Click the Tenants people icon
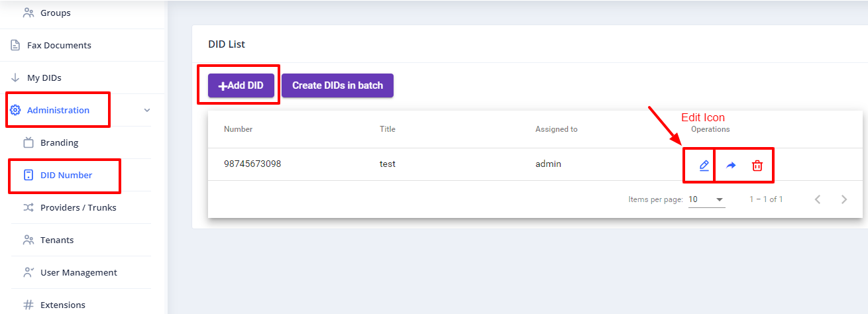This screenshot has height=314, width=868. [x=28, y=240]
